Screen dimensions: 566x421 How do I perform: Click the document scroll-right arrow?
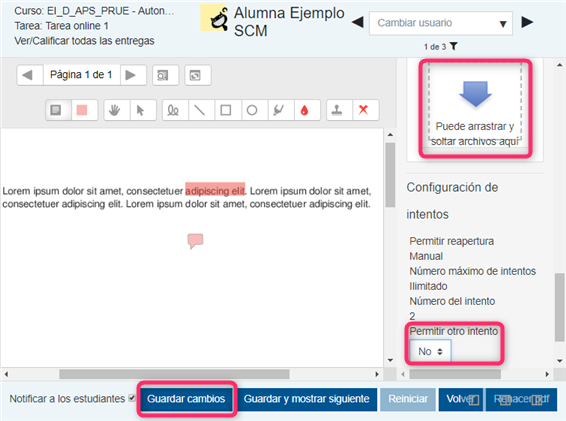[377, 374]
